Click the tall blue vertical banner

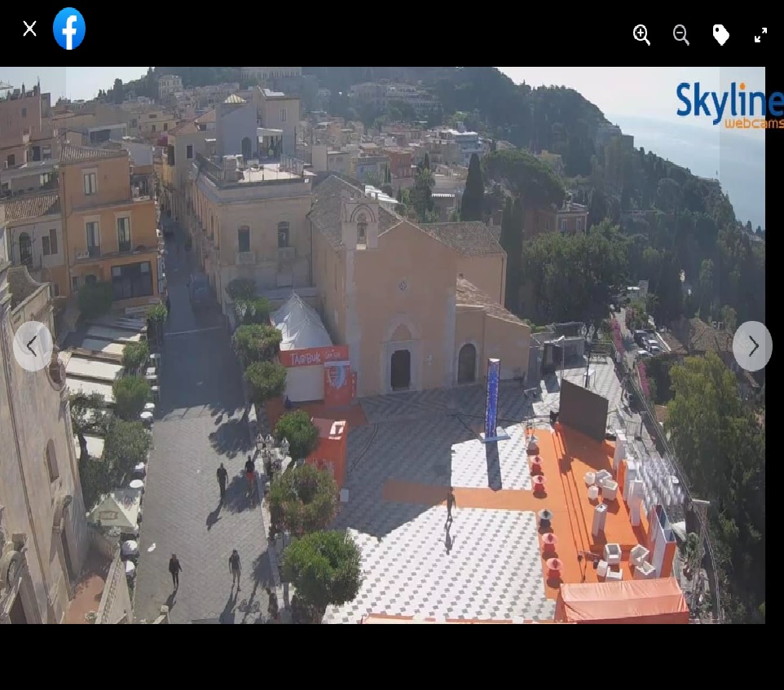(492, 399)
